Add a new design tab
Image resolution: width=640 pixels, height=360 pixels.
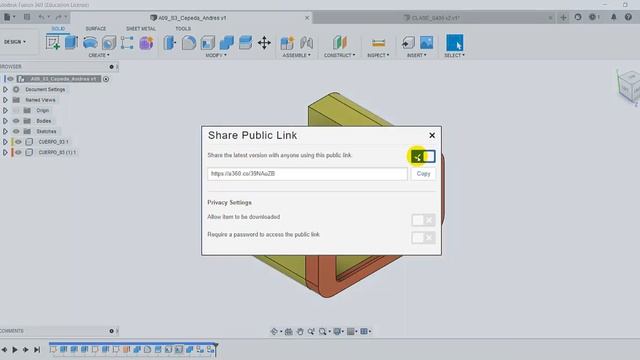tap(563, 18)
